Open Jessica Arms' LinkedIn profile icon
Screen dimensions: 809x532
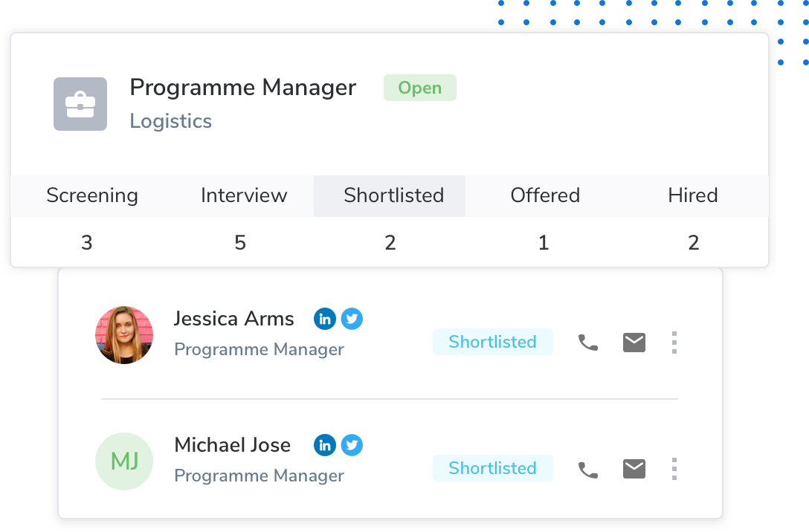[x=325, y=319]
